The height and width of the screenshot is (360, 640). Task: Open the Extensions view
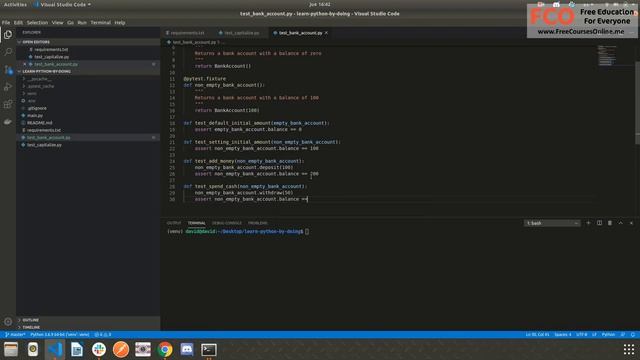click(8, 104)
